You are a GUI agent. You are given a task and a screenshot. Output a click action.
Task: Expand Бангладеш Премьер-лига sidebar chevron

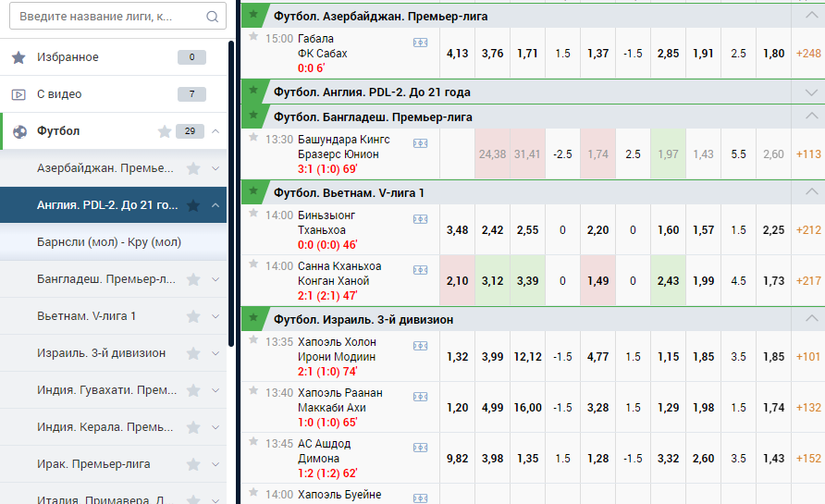[215, 279]
